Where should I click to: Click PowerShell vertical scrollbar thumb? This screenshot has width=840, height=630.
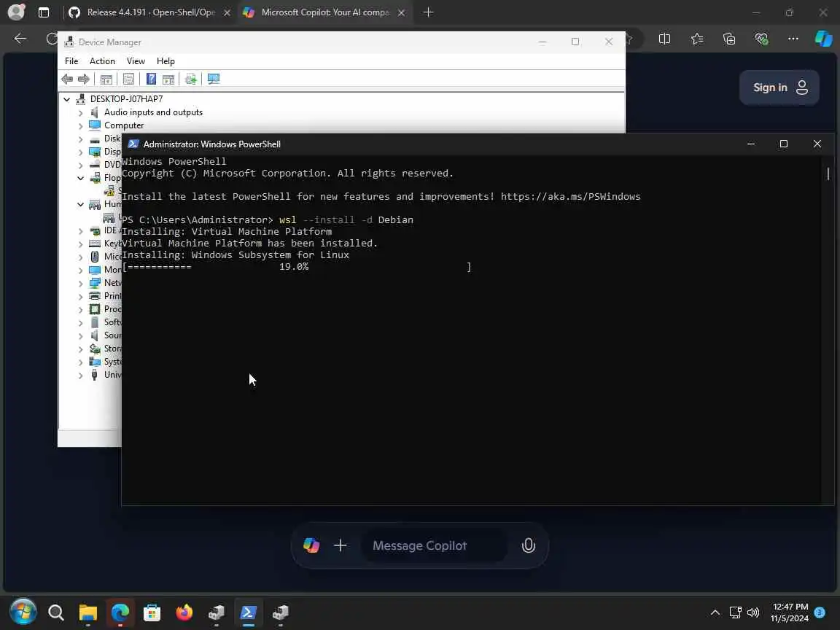828,174
